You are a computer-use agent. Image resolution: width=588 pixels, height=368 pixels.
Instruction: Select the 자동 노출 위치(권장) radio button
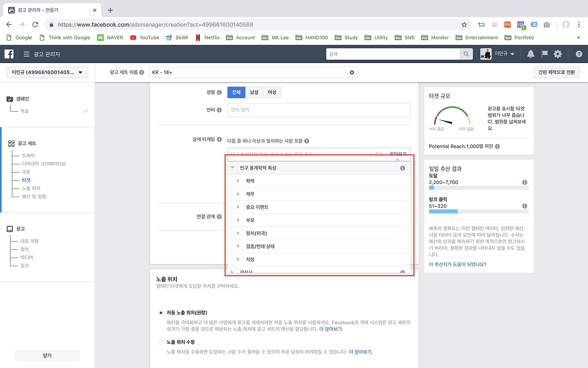(x=161, y=312)
